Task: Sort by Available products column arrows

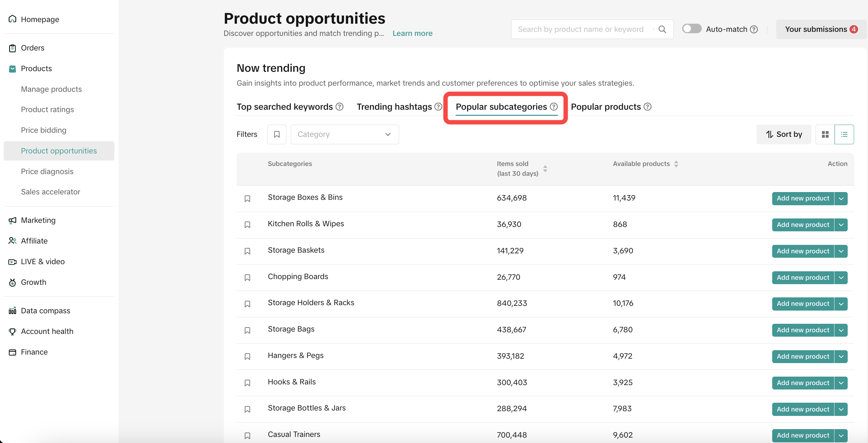Action: coord(676,164)
